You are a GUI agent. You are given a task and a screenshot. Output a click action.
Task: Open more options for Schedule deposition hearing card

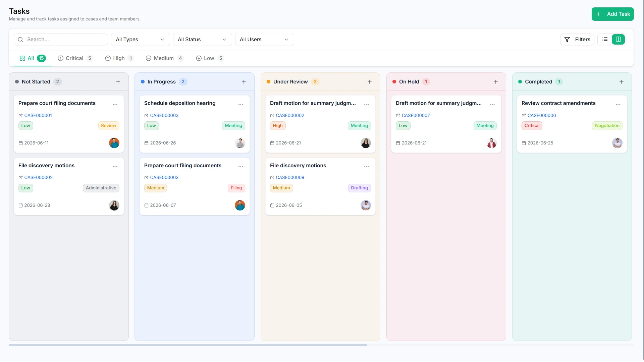pos(241,105)
